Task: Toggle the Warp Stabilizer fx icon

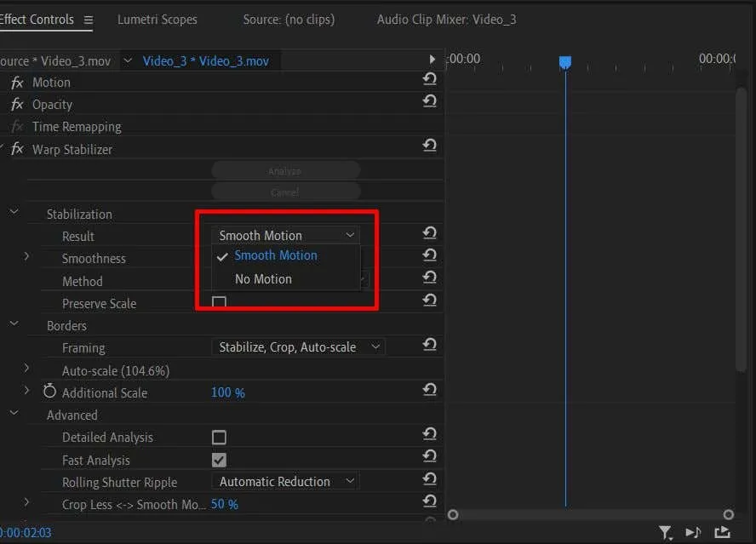Action: (17, 149)
